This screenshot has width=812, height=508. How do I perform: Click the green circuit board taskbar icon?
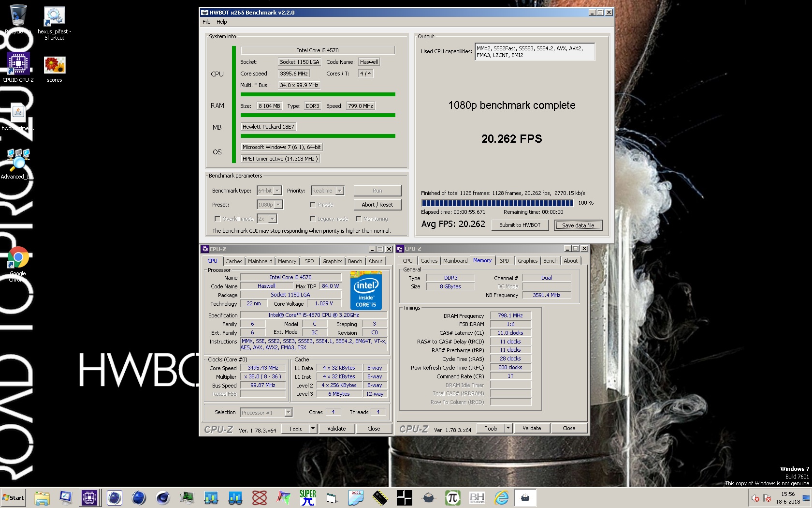pyautogui.click(x=187, y=498)
